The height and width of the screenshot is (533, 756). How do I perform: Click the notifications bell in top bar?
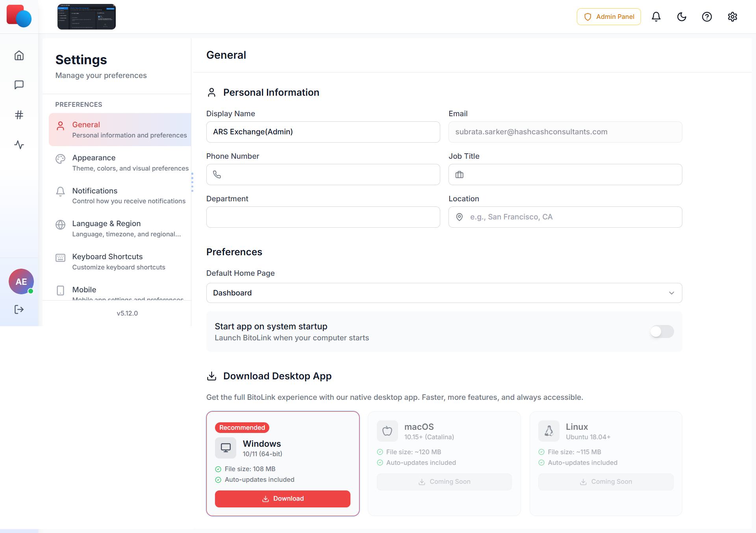pos(656,17)
